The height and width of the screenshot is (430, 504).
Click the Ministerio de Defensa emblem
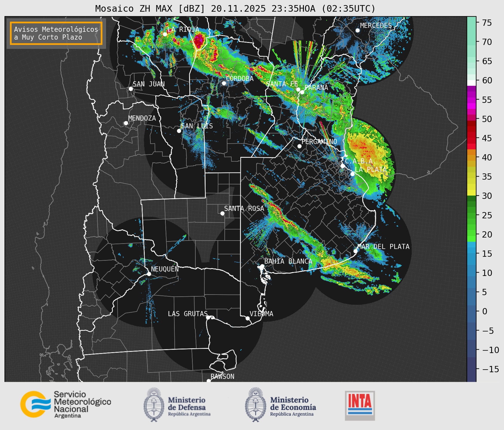tap(154, 405)
